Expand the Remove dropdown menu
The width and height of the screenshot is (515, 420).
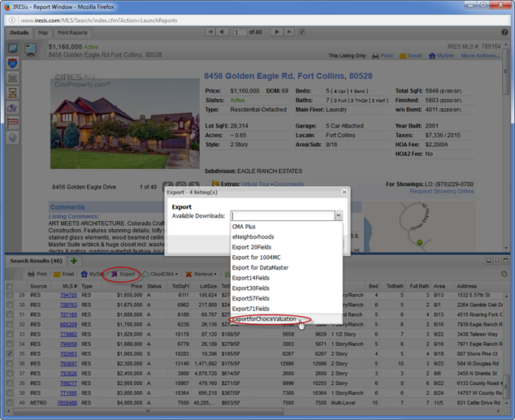tap(201, 274)
